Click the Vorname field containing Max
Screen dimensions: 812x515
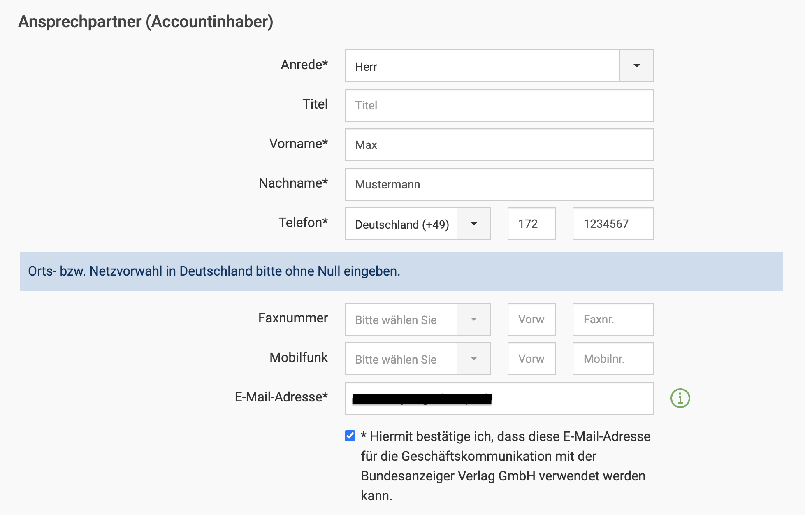(x=499, y=145)
